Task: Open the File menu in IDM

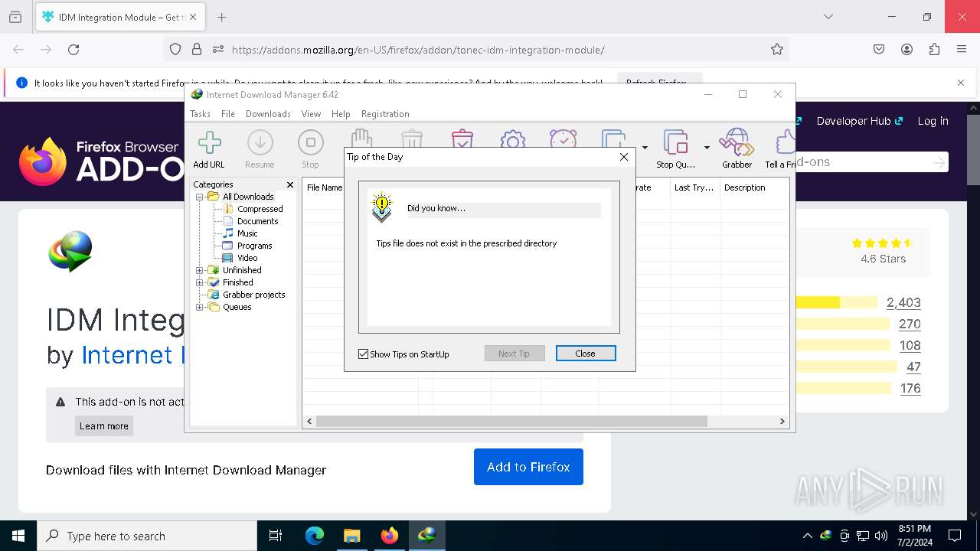Action: 228,114
